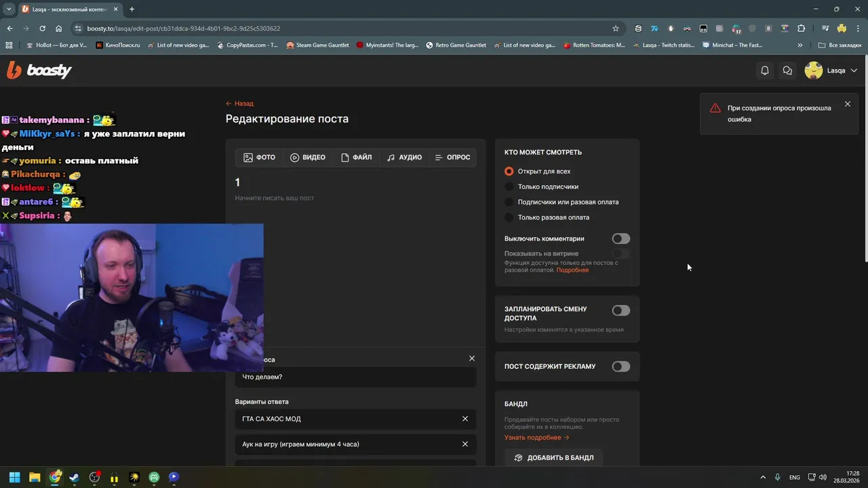Add a photo with ФОТО

260,157
